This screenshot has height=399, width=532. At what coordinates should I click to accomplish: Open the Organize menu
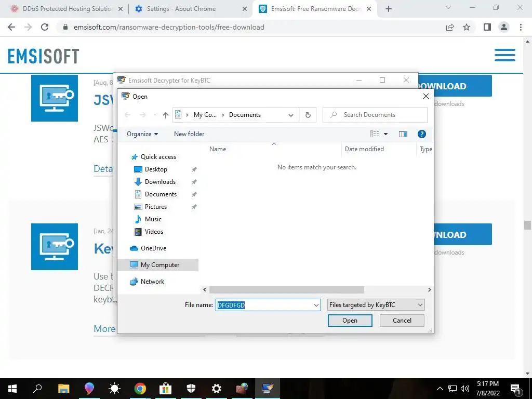[x=142, y=134]
